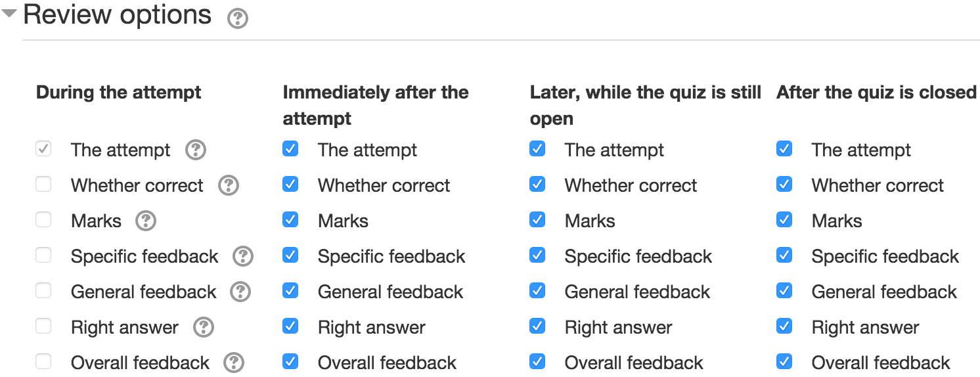The width and height of the screenshot is (980, 377).
Task: Enable Marks during the attempt
Action: point(43,220)
